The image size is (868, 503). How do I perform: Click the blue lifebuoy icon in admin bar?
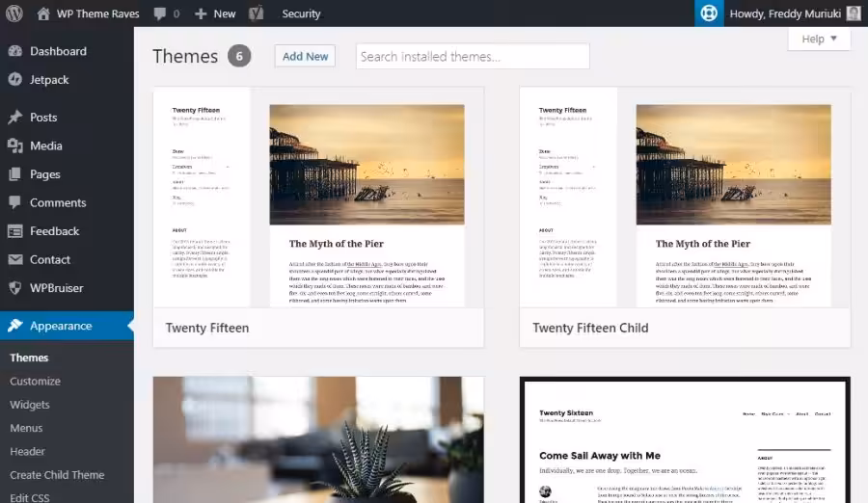(x=709, y=13)
